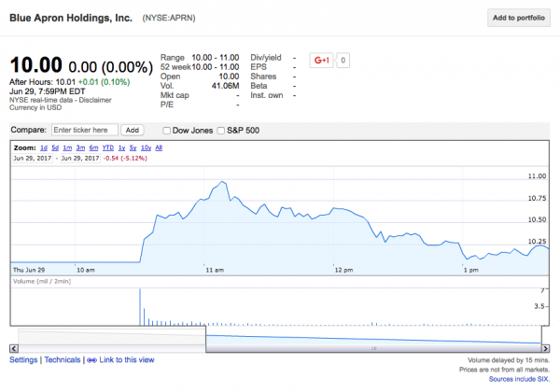Set chart zoom to YTD
Image resolution: width=560 pixels, height=392 pixels.
tap(108, 147)
